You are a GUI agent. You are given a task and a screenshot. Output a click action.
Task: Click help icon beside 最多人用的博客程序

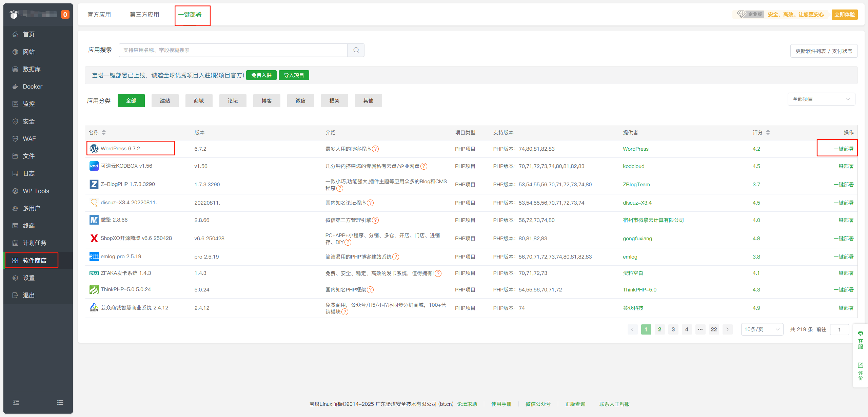pyautogui.click(x=375, y=149)
